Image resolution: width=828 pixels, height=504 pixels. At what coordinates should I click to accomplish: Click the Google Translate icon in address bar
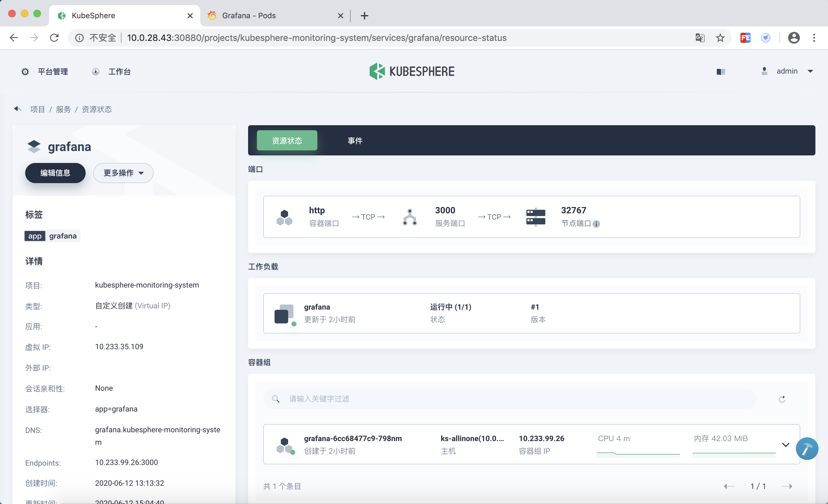pyautogui.click(x=700, y=38)
